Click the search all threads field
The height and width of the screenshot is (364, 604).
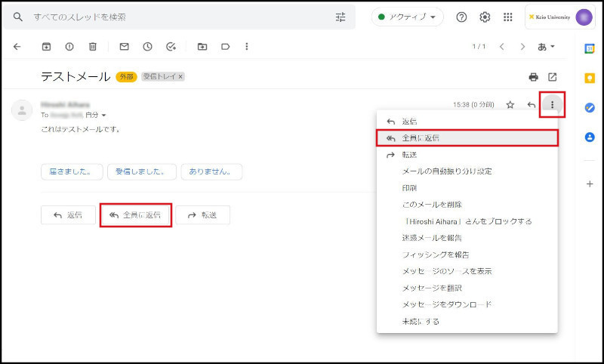point(174,17)
